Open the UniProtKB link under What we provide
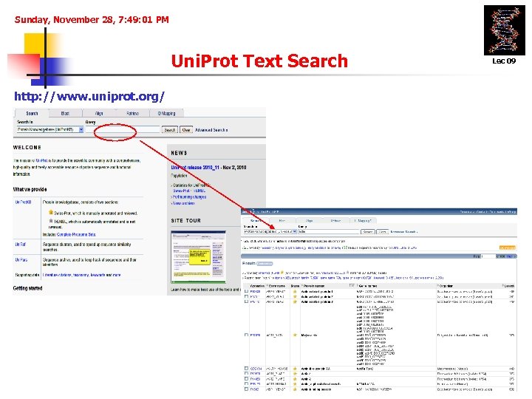 click(x=23, y=202)
